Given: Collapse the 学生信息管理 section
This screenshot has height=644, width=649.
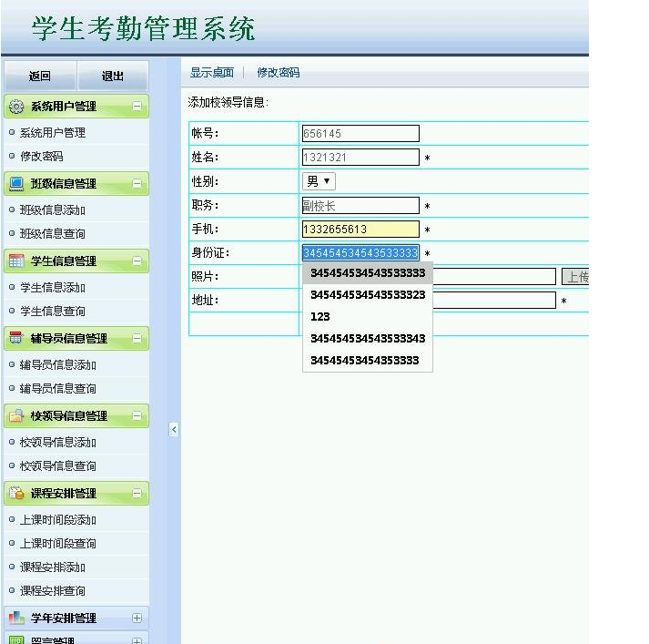Looking at the screenshot, I should pyautogui.click(x=137, y=261).
